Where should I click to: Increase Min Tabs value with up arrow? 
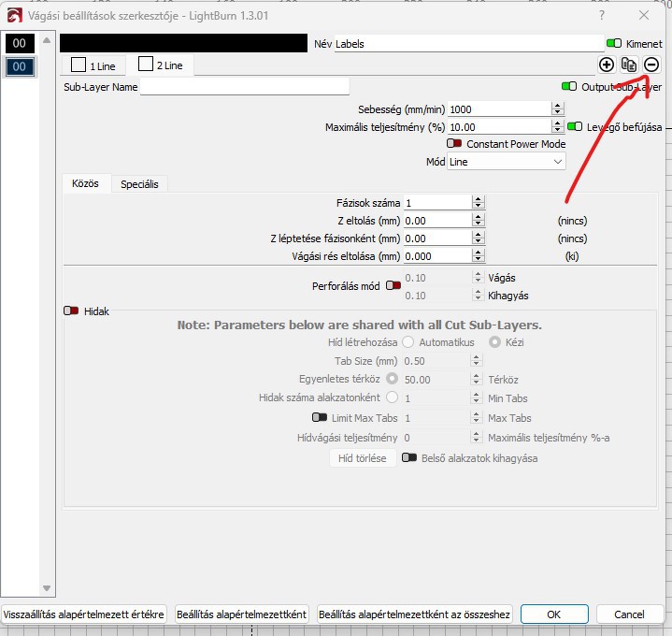click(x=476, y=395)
